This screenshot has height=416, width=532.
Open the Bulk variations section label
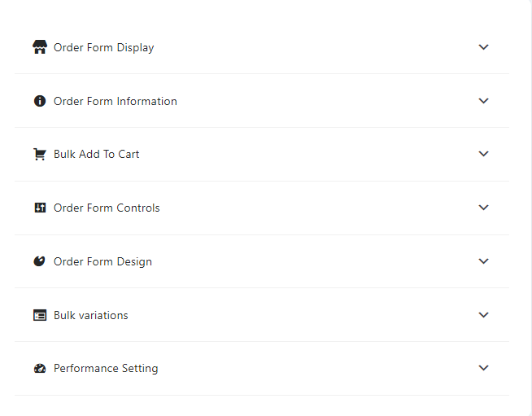(x=91, y=316)
